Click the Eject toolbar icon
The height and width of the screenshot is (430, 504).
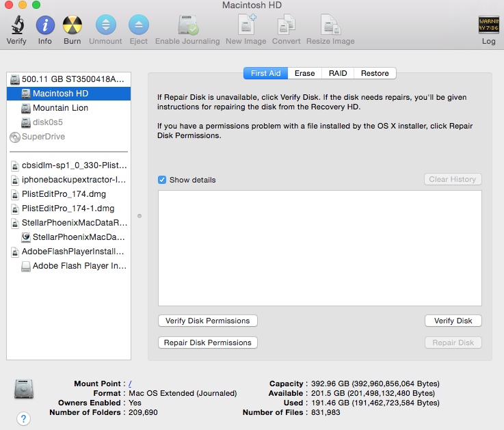click(x=139, y=25)
